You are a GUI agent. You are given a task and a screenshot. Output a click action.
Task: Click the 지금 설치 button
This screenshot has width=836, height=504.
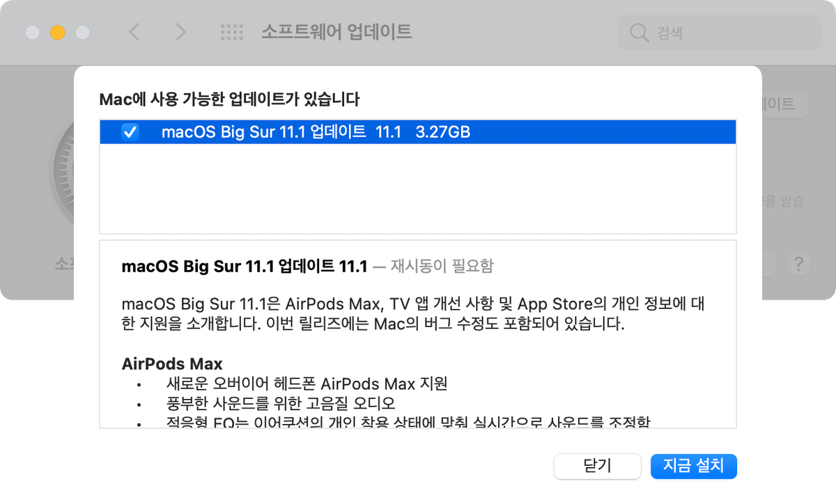tap(693, 466)
